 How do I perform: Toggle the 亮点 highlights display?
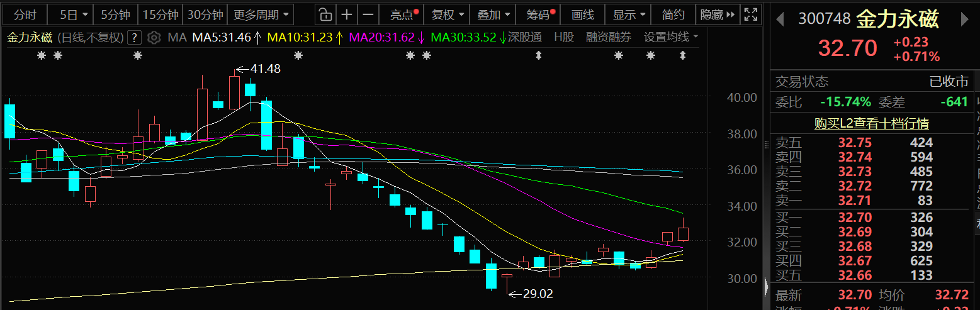[403, 14]
